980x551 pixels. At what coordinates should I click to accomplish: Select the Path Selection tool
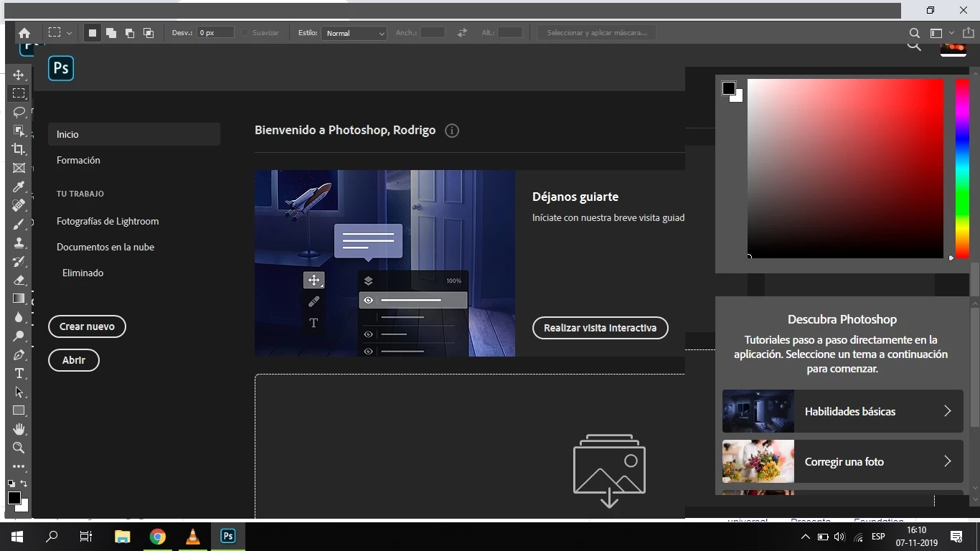[19, 392]
